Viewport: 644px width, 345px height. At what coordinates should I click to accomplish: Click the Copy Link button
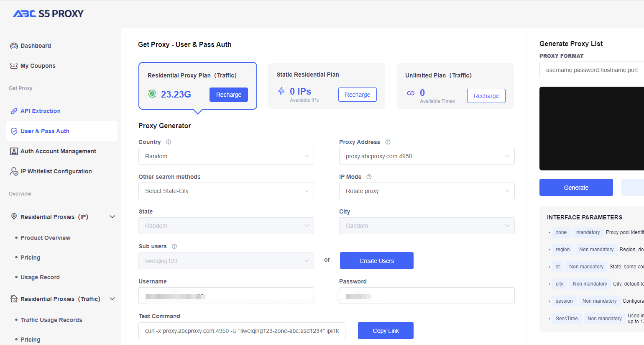[386, 331]
